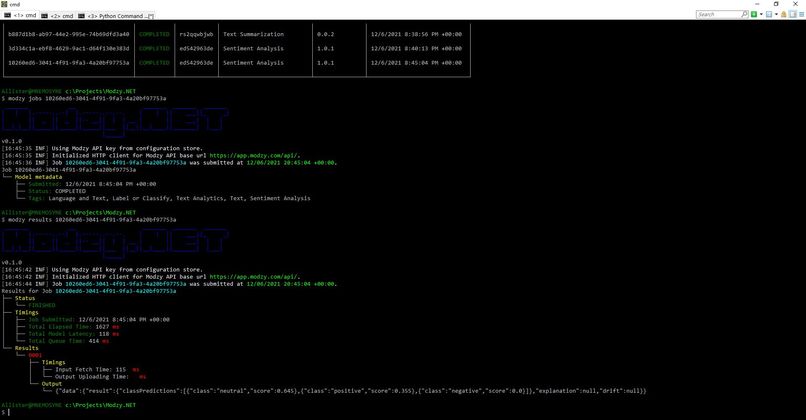Open the https://app.modzy.com/api/ link in the results output
The height and width of the screenshot is (420, 806).
pyautogui.click(x=254, y=277)
